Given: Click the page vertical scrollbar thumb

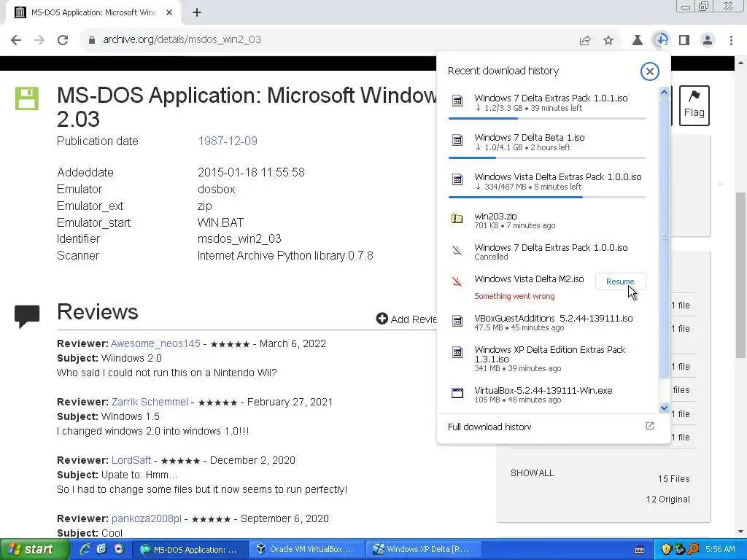Looking at the screenshot, I should point(740,275).
